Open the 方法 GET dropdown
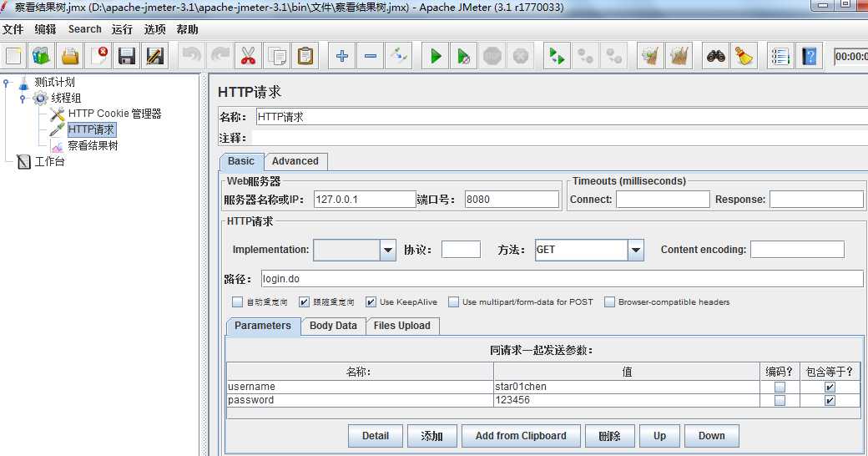The height and width of the screenshot is (456, 868). pos(636,250)
